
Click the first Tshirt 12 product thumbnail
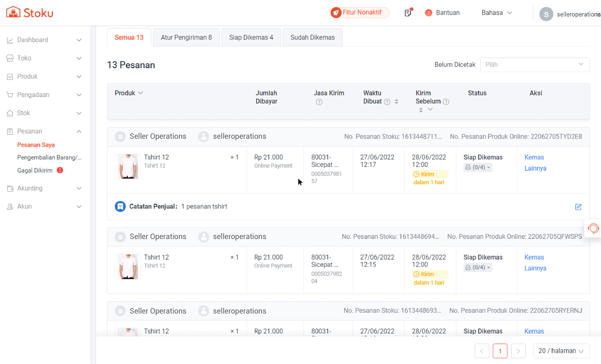click(x=127, y=166)
